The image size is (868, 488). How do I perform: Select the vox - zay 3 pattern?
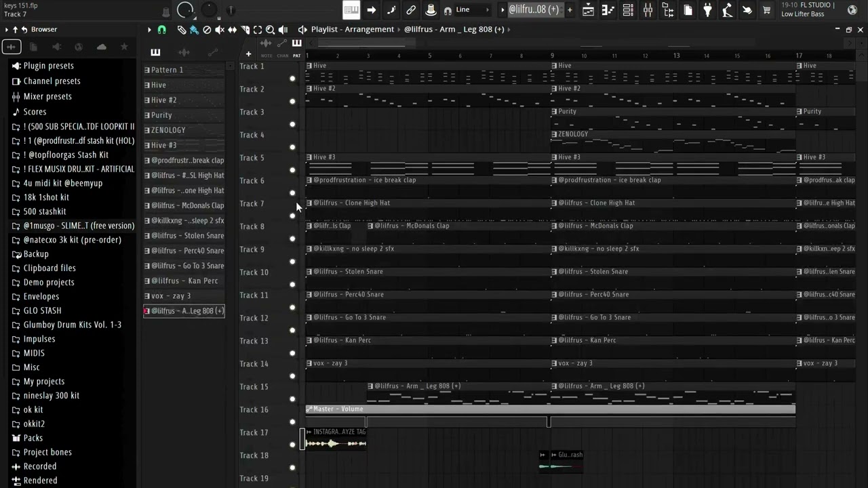click(184, 296)
